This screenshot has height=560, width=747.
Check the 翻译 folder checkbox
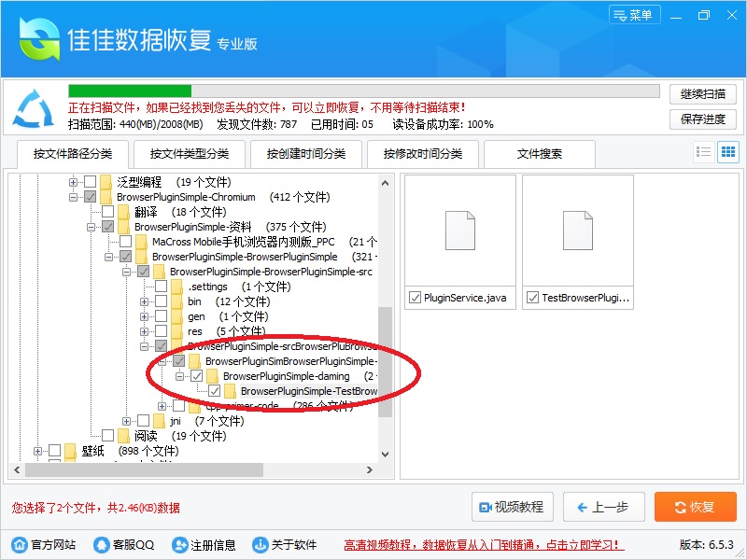108,212
